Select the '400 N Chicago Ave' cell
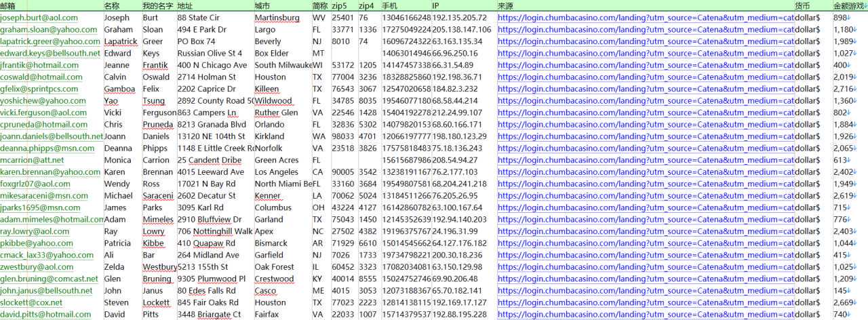 212,65
